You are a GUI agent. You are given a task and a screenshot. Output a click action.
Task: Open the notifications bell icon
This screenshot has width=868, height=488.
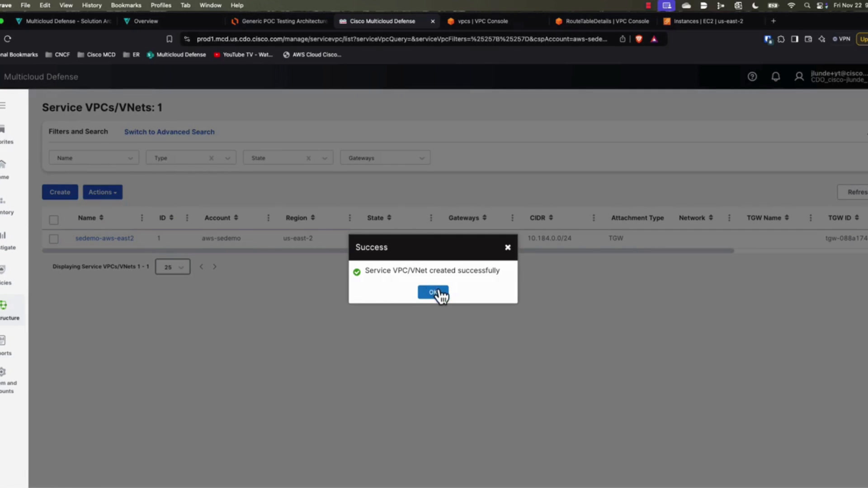776,76
